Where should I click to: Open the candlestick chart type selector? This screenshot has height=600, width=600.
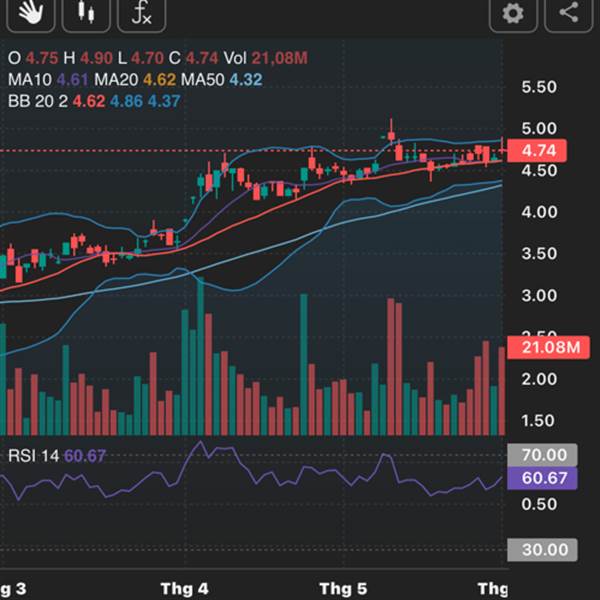point(86,14)
